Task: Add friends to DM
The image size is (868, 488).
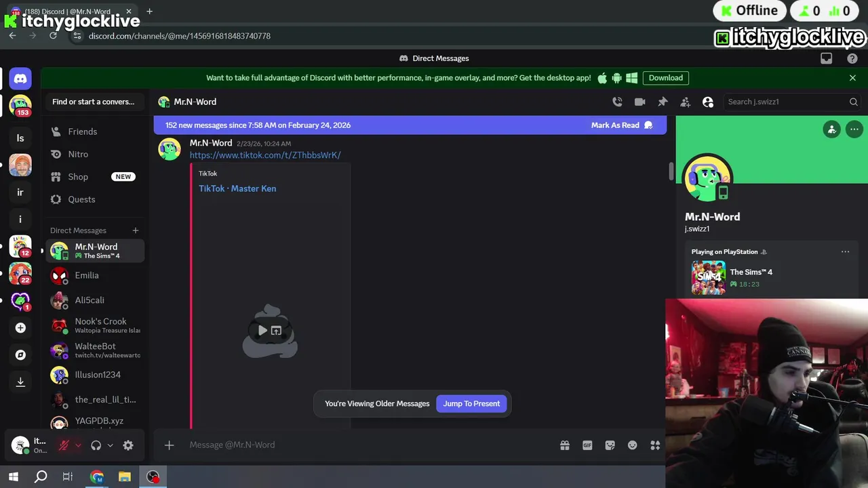Action: (685, 102)
